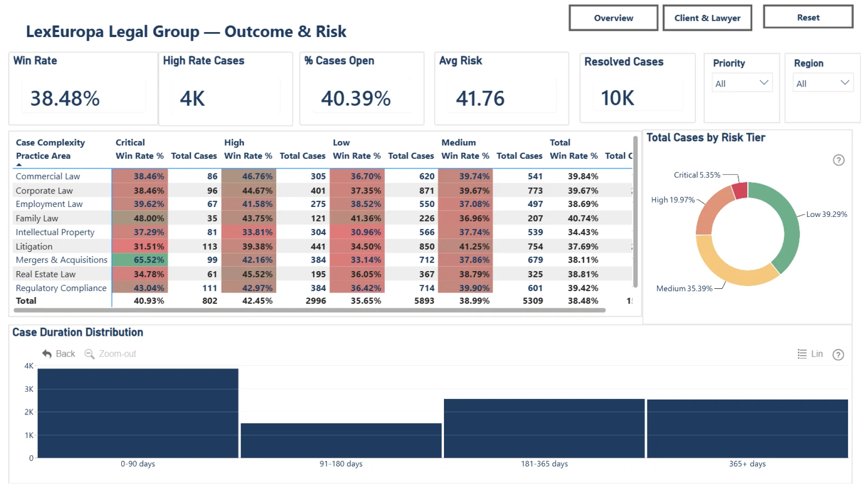Select the Intellectual Property row header
Image resolution: width=868 pixels, height=488 pixels.
55,232
